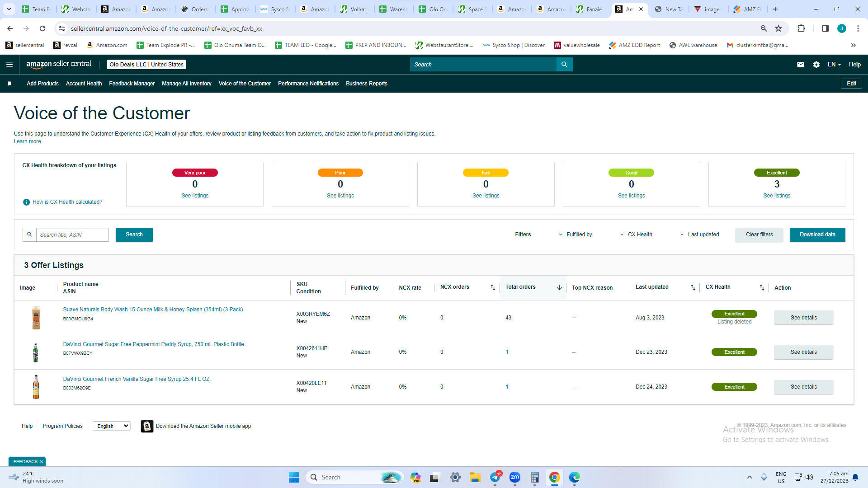Open the Help link in top bar

click(x=854, y=65)
